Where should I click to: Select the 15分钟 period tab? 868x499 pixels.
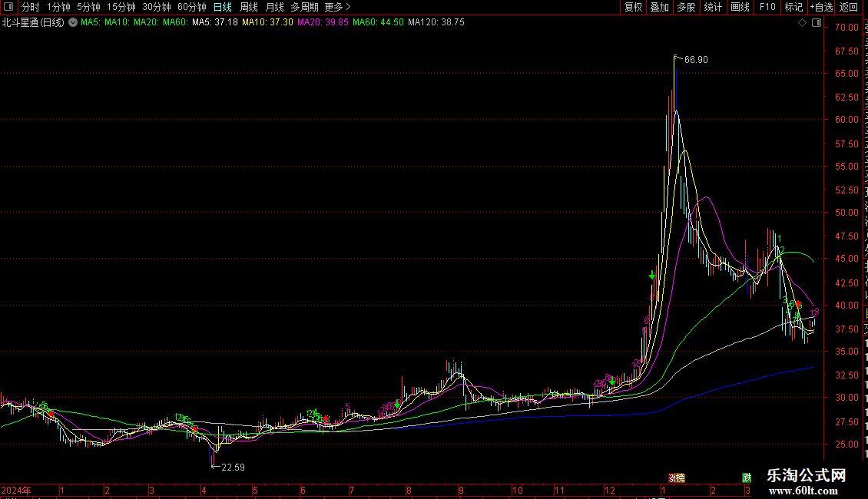coord(121,7)
